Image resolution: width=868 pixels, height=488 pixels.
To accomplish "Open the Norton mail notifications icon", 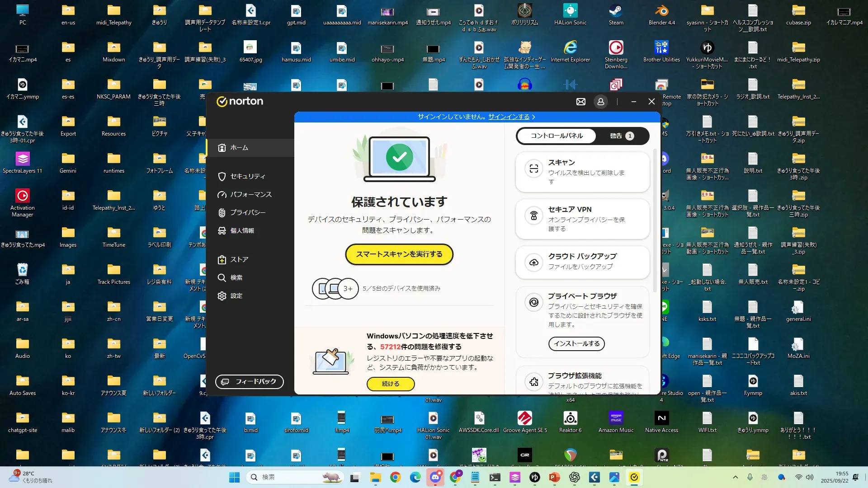I will click(581, 102).
